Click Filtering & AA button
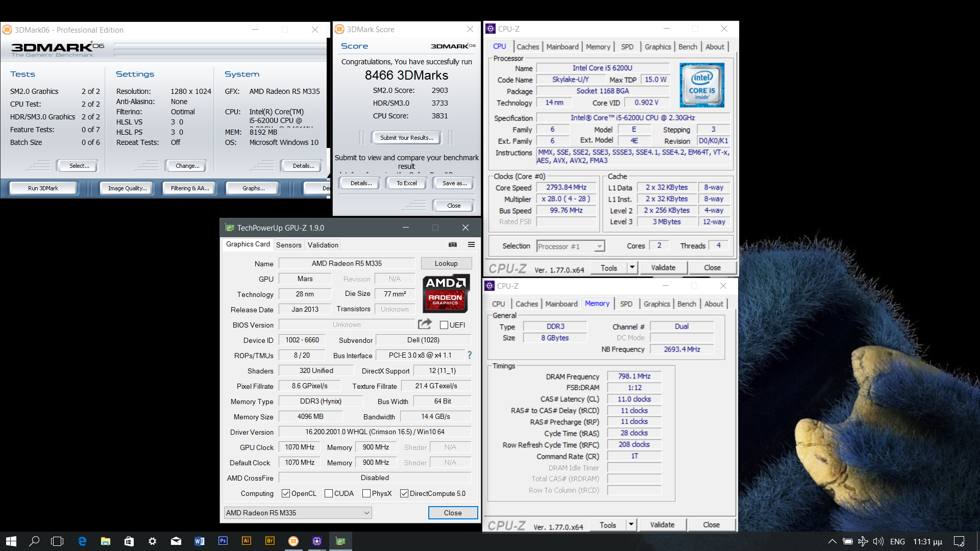This screenshot has height=551, width=980. (x=190, y=188)
